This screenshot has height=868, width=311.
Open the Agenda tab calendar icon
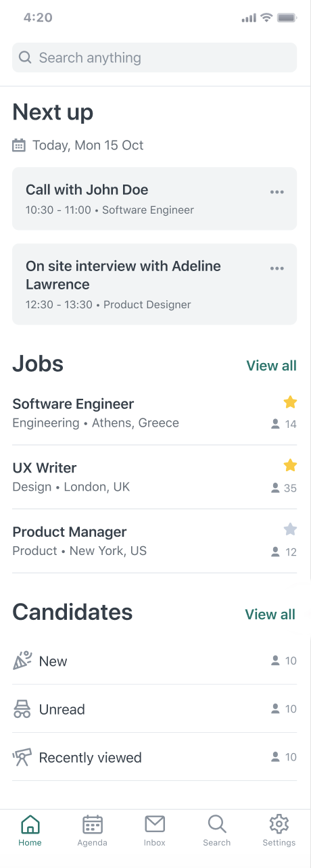(93, 824)
